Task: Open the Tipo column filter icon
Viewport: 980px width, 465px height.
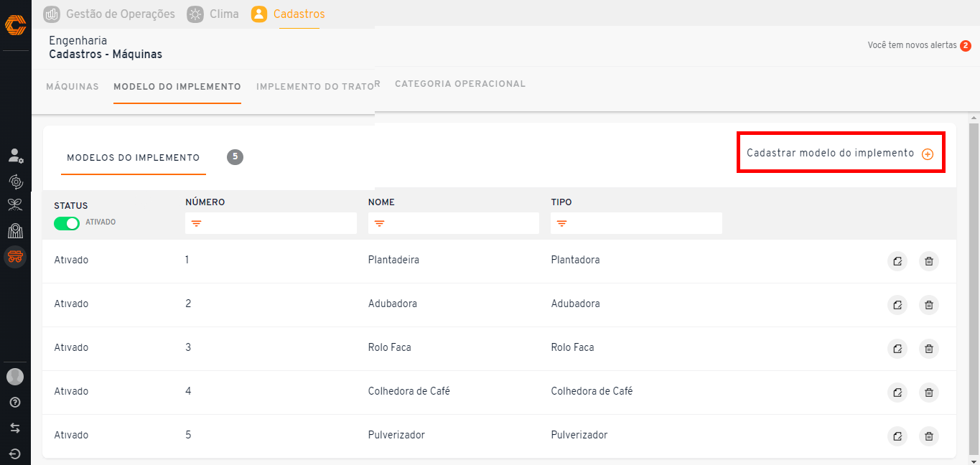Action: point(561,224)
